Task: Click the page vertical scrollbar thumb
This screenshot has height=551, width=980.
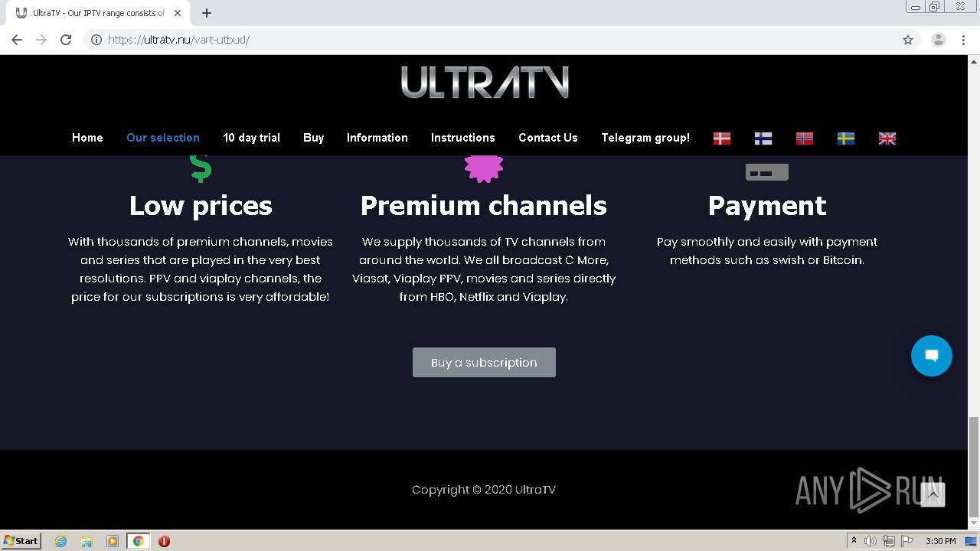Action: (974, 468)
